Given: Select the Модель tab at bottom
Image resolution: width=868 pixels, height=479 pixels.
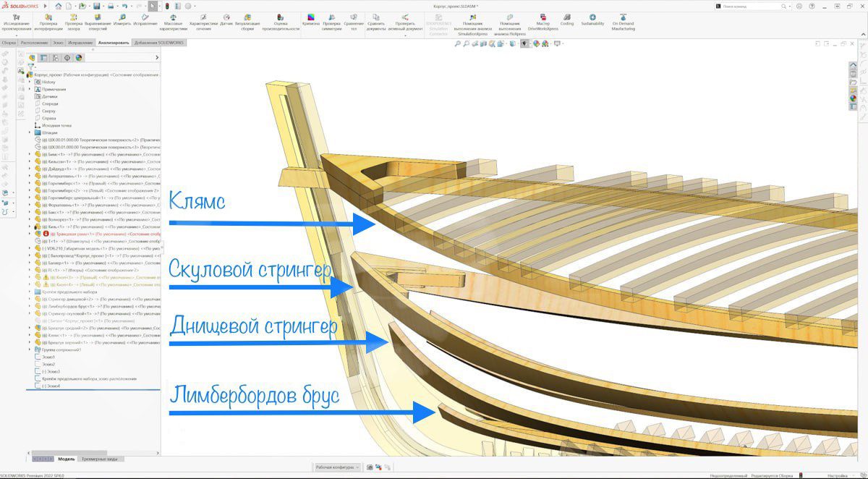Looking at the screenshot, I should click(67, 459).
